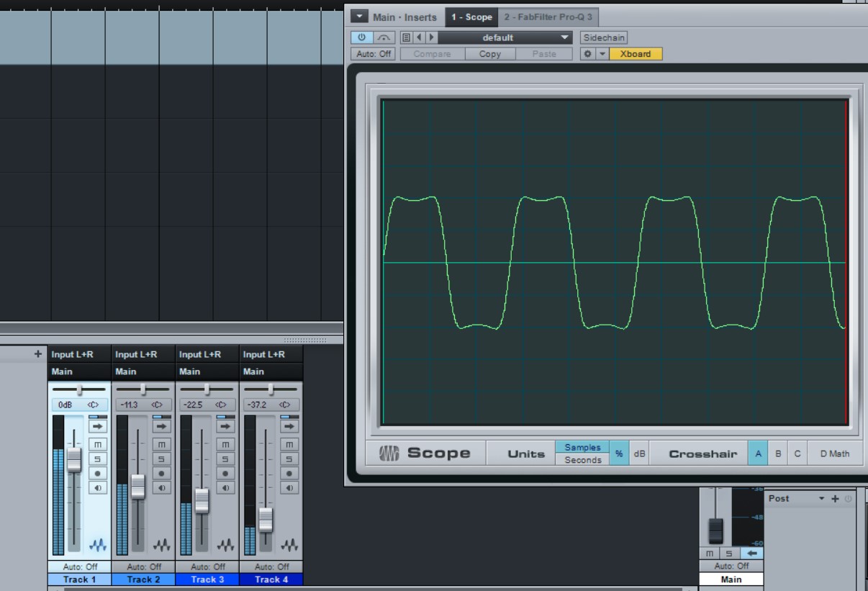Screen dimensions: 868x591
Task: Select the D Math crosshair option
Action: click(x=834, y=454)
